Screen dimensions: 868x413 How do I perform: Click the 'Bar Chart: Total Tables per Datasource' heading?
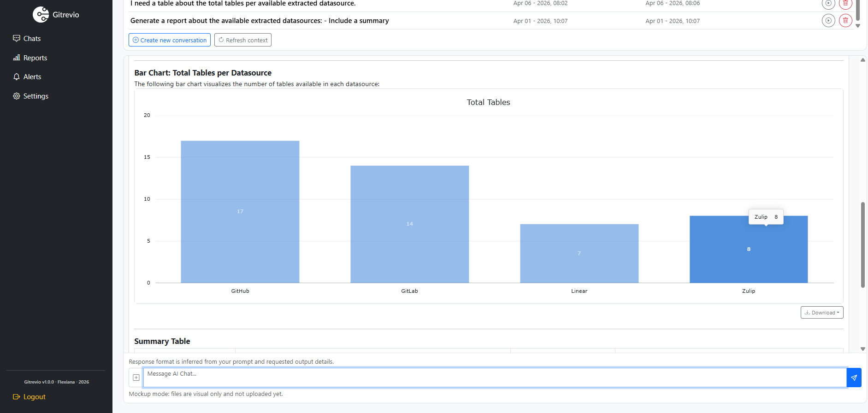click(203, 73)
